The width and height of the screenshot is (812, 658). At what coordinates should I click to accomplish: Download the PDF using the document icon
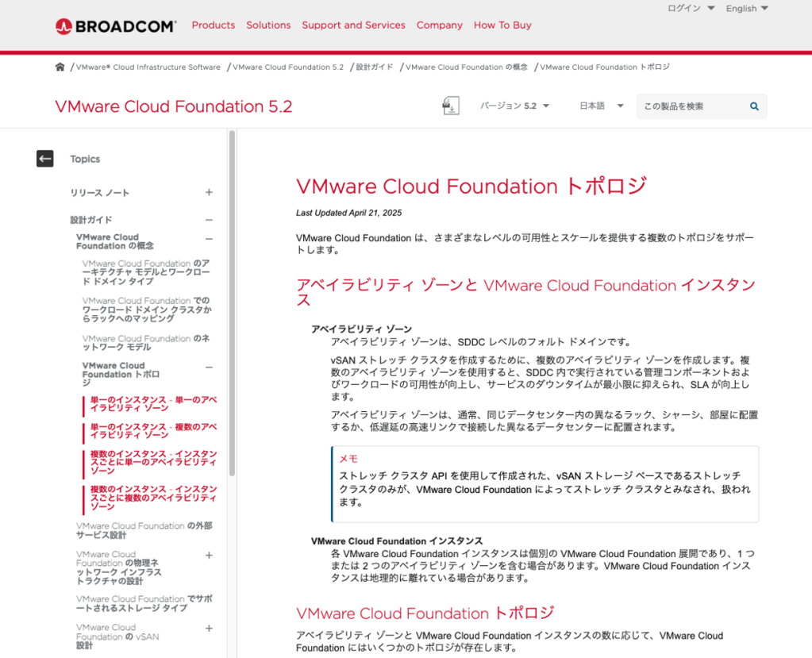451,106
